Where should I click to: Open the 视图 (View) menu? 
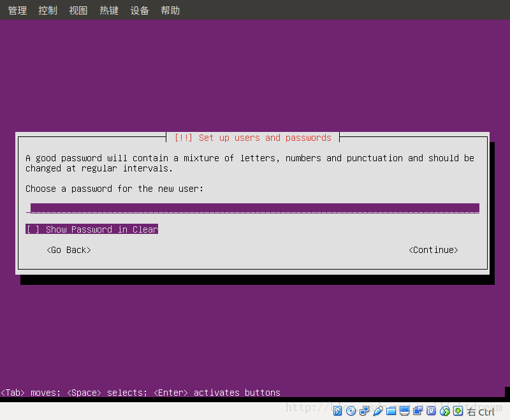(x=78, y=10)
